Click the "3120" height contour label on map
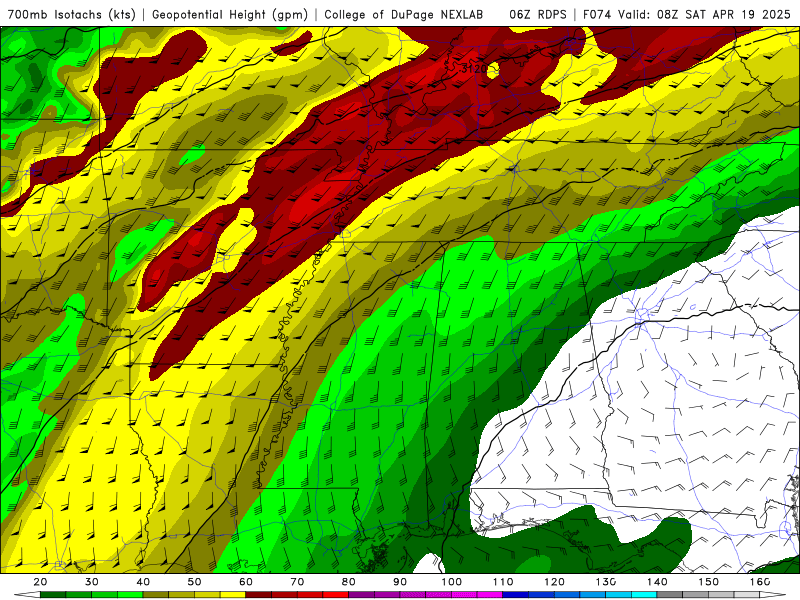800x600 pixels. click(x=474, y=68)
